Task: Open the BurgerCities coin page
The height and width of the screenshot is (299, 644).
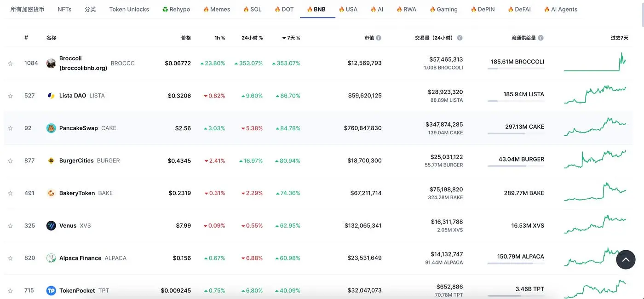Action: pos(76,160)
